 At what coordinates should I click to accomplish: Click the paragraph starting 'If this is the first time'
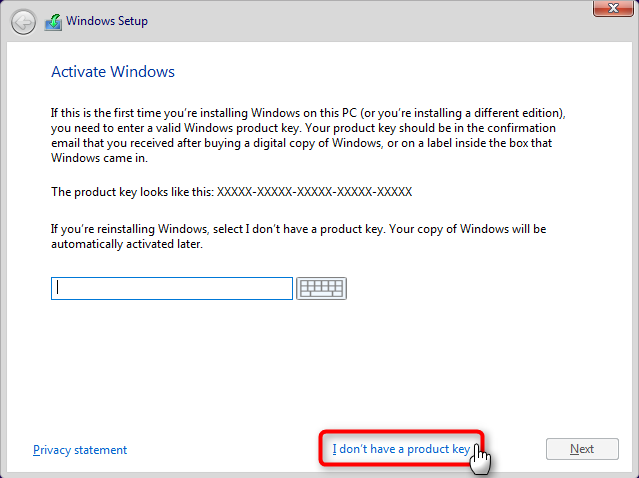(308, 135)
